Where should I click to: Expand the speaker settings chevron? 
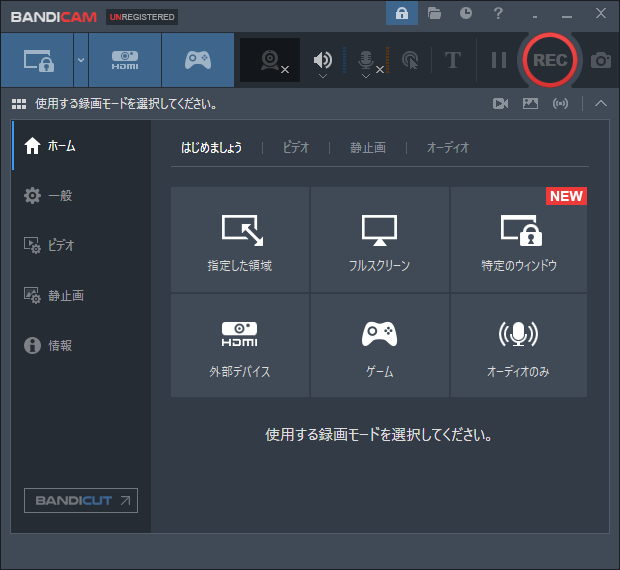(323, 76)
